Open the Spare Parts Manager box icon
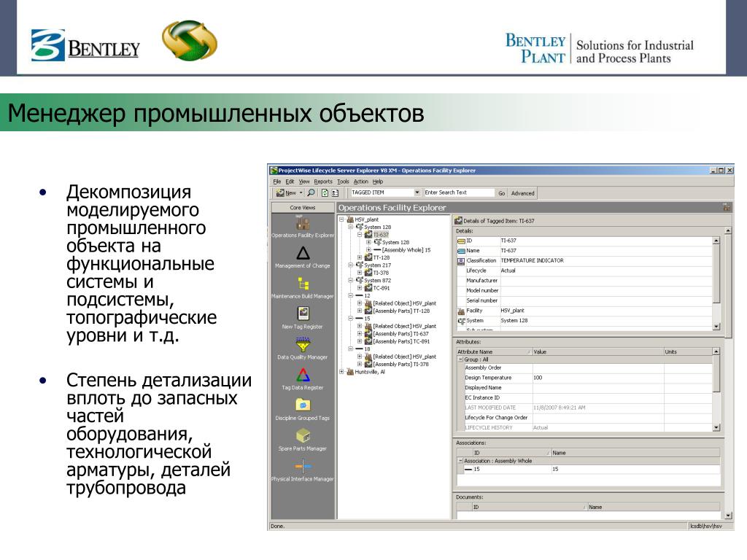 click(303, 436)
